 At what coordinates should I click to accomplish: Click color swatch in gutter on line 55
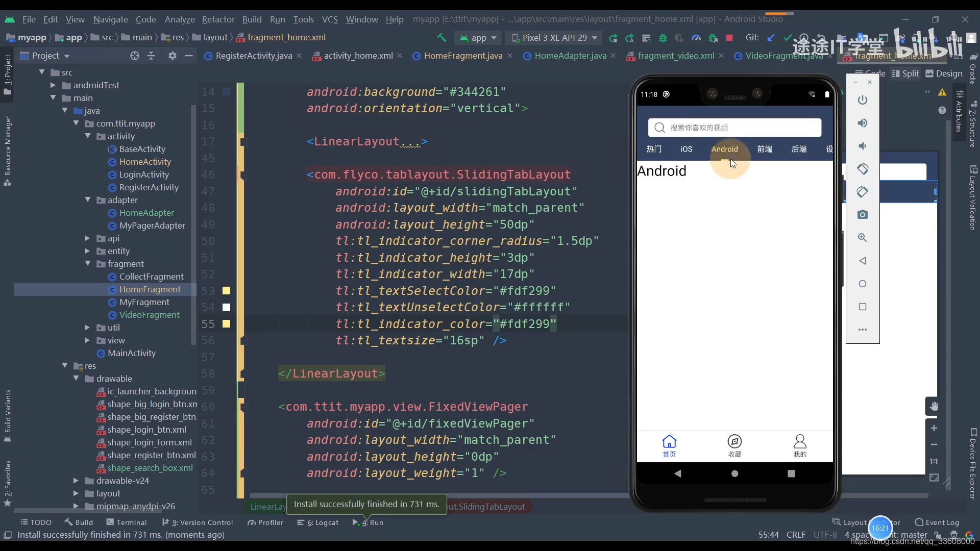coord(226,324)
